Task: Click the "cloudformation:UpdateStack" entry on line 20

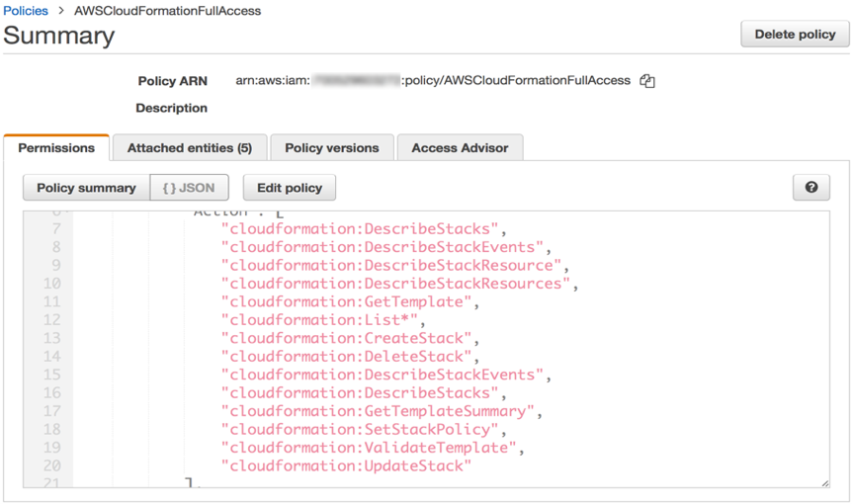Action: [346, 466]
